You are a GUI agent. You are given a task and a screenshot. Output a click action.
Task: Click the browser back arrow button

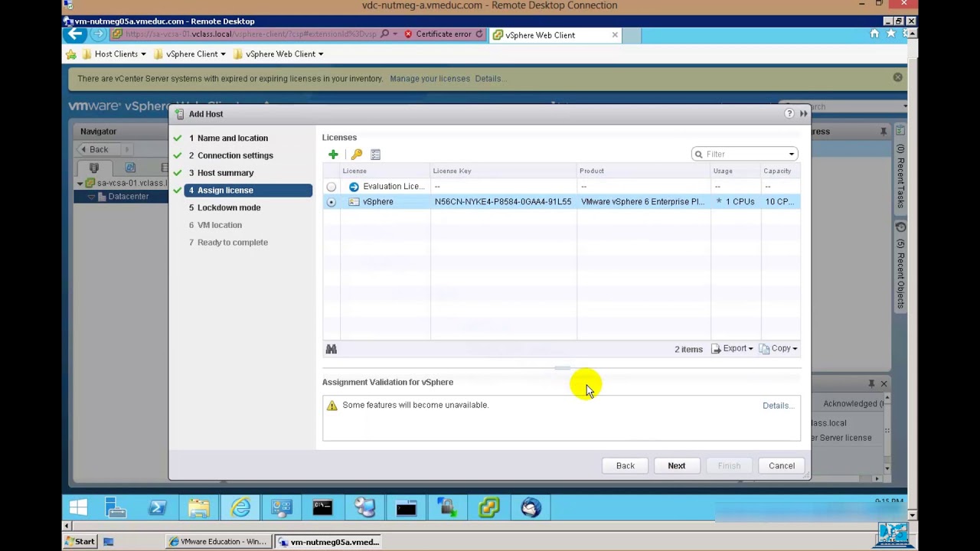(x=75, y=34)
